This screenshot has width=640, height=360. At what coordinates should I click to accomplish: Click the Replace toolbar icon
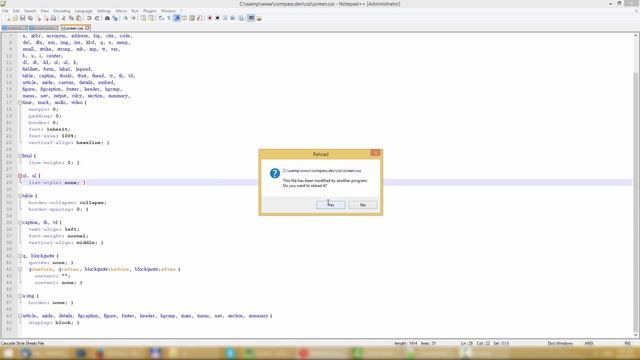pyautogui.click(x=115, y=18)
